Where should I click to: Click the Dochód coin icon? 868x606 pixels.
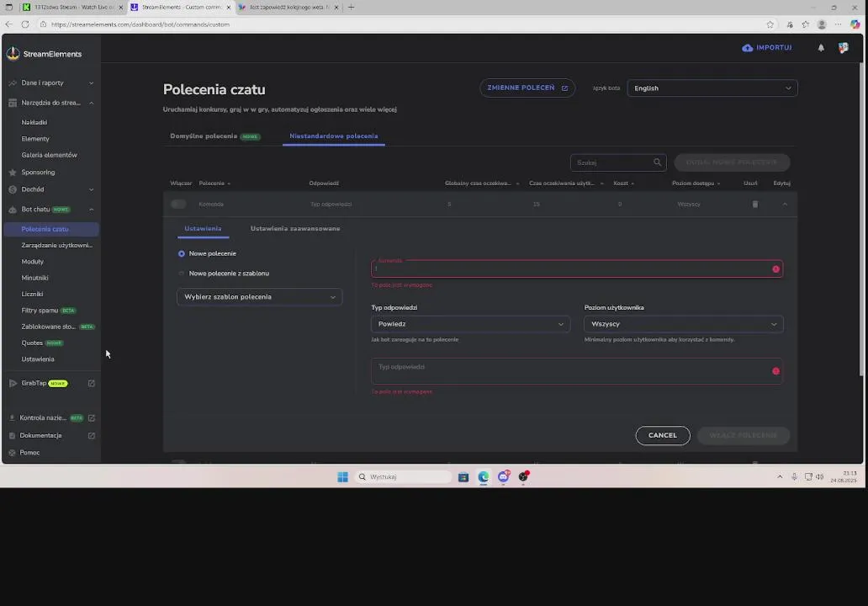point(12,189)
